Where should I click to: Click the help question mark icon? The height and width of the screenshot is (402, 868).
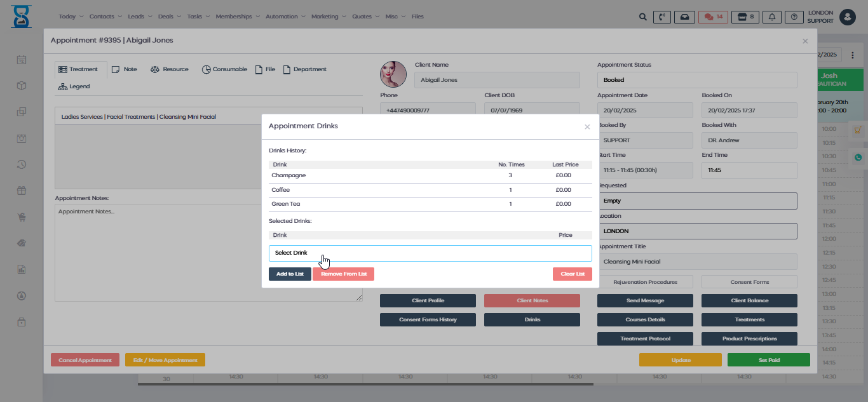[x=794, y=17]
